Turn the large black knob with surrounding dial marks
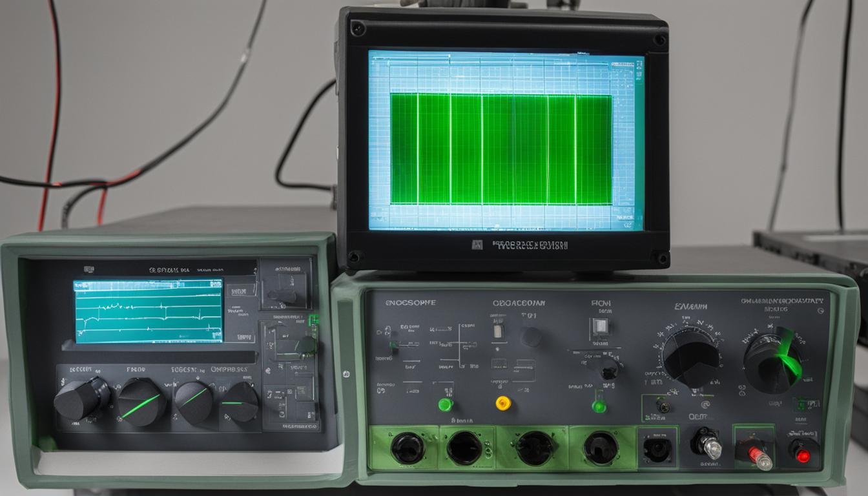The width and height of the screenshot is (868, 496). click(690, 356)
